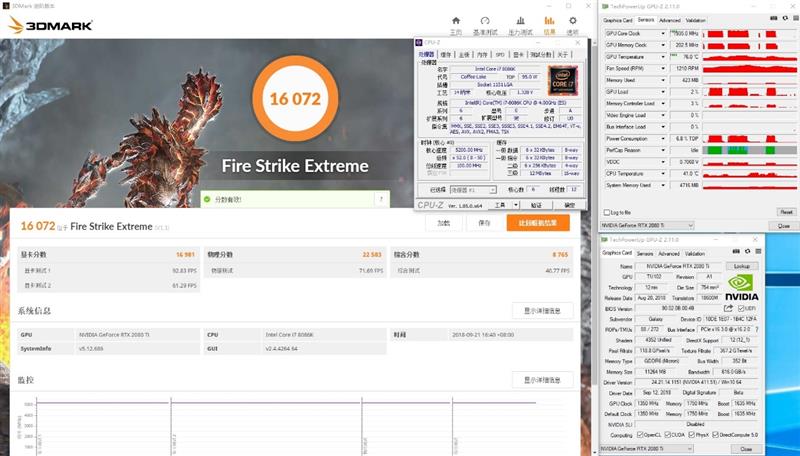Open the SPD tab in CPU-Z
The image size is (800, 456).
500,55
